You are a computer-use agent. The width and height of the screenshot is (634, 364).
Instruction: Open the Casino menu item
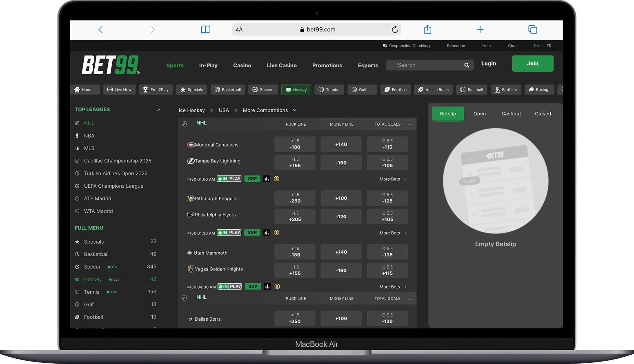[242, 65]
